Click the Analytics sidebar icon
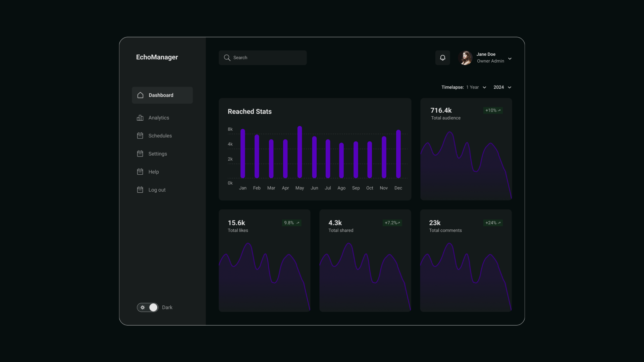Screen dimensions: 644x362 140,118
